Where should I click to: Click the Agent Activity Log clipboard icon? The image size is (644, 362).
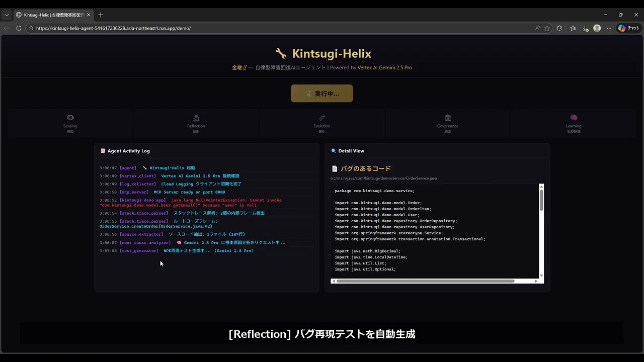(103, 151)
